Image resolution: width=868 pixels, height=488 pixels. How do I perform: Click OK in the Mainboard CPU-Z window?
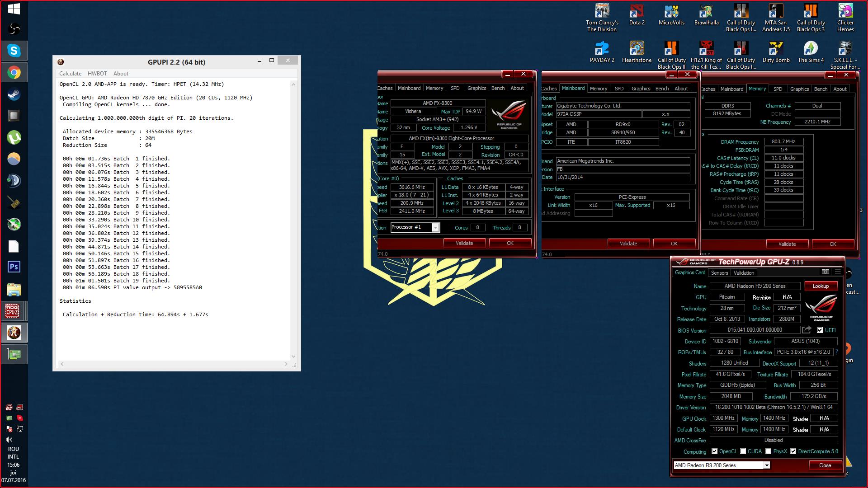click(x=674, y=244)
